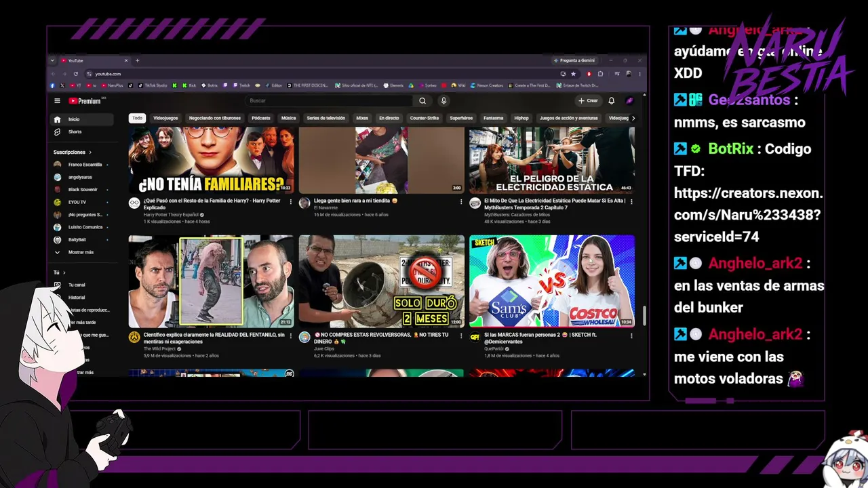Image resolution: width=868 pixels, height=488 pixels.
Task: Open Tu canal in the sidebar
Action: [83, 285]
